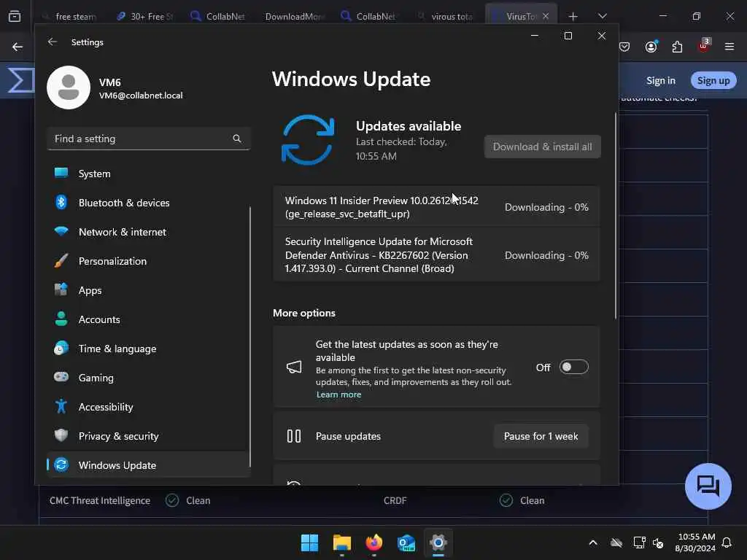The image size is (747, 560).
Task: Click the network icon in system tray
Action: pyautogui.click(x=639, y=542)
